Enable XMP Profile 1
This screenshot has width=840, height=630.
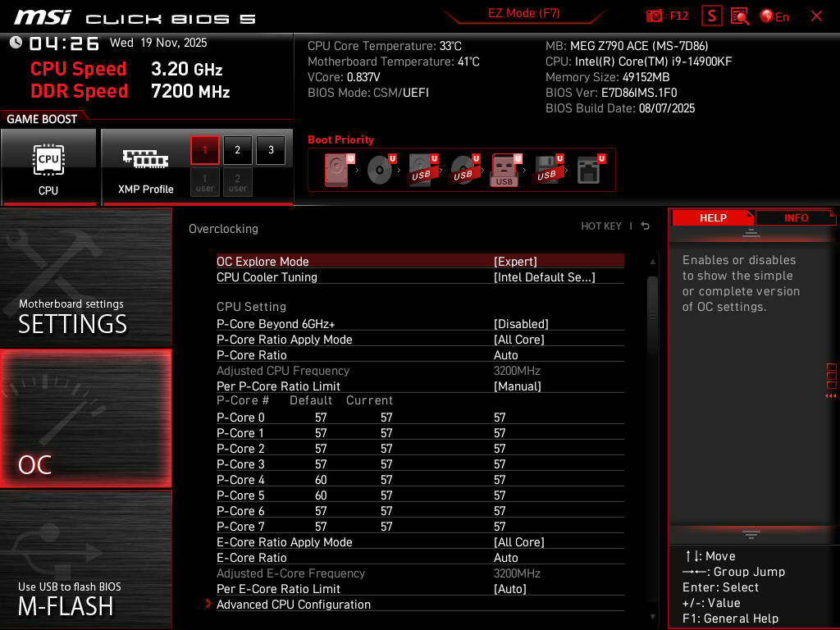pos(205,150)
